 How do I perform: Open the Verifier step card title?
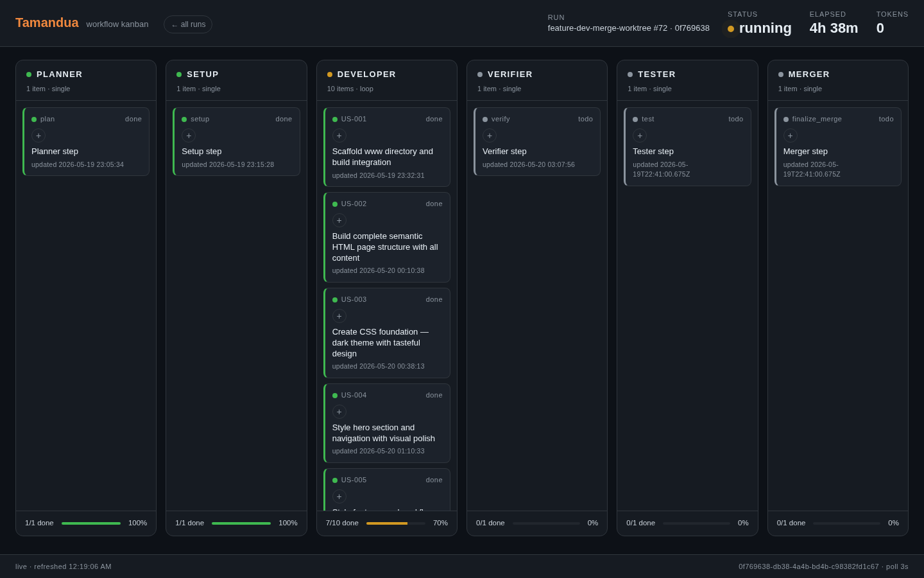click(504, 152)
